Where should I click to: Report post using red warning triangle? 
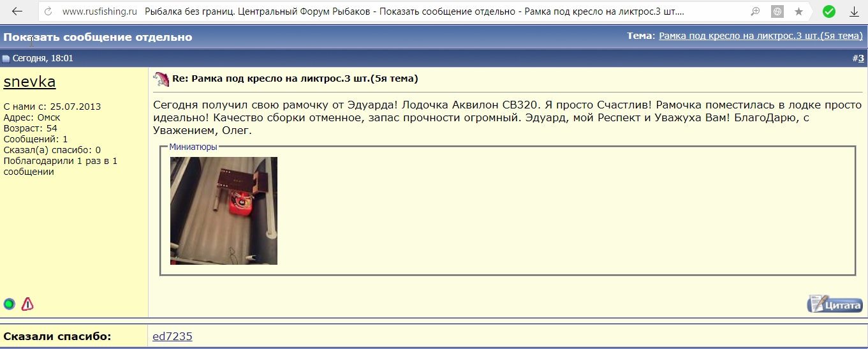[x=27, y=304]
